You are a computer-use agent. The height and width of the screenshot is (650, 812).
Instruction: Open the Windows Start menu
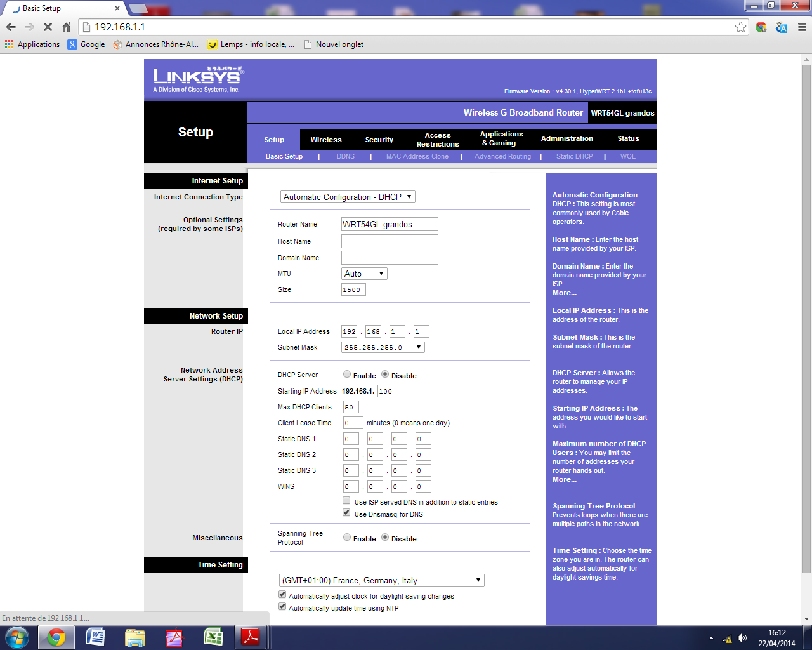click(x=16, y=637)
